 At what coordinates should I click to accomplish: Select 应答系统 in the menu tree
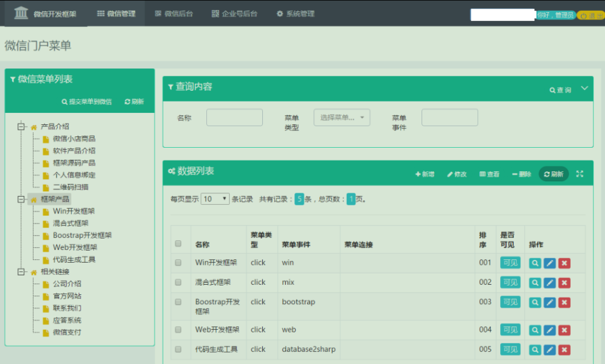[x=67, y=320]
